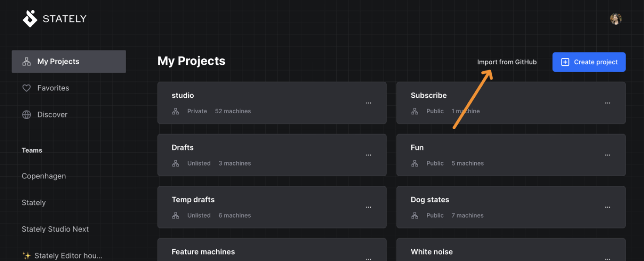The width and height of the screenshot is (644, 261).
Task: Click the Stately logo icon
Action: (29, 18)
